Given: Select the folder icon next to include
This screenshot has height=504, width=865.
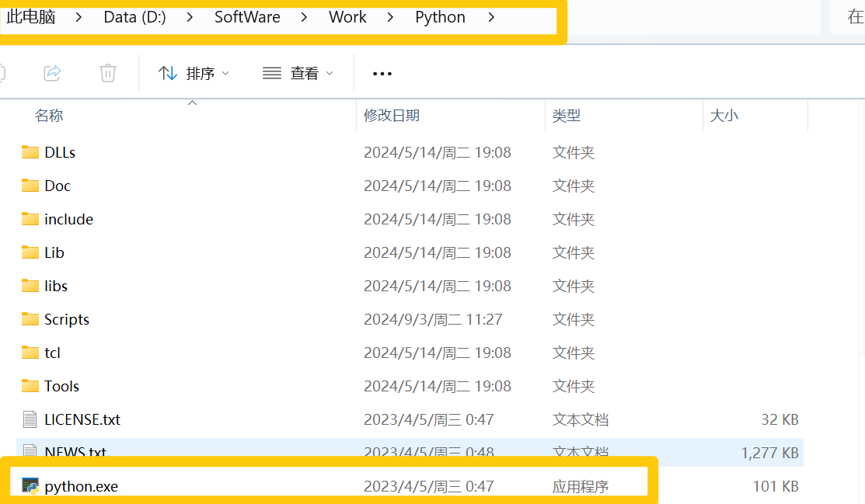Looking at the screenshot, I should (30, 219).
